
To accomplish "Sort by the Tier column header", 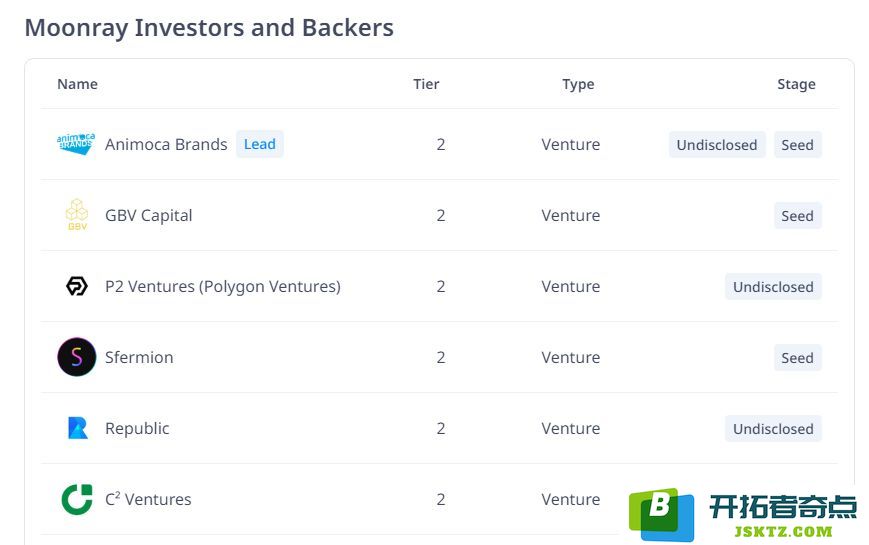I will [x=426, y=84].
